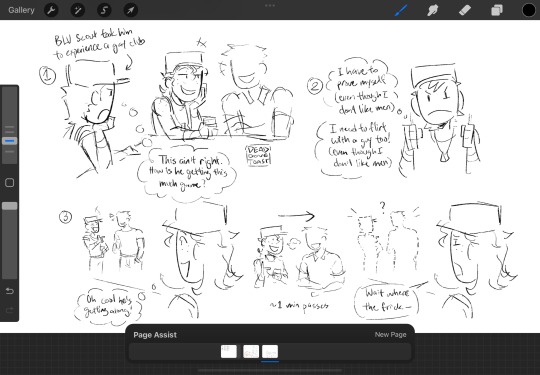Open the second page thumbnail
The width and height of the screenshot is (540, 375).
coord(251,352)
